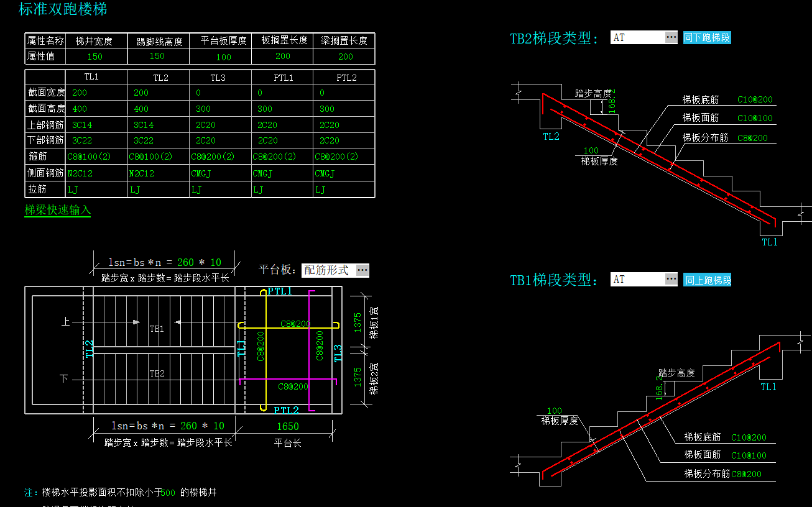Open the 平台板 配筋形式 combo box

[x=335, y=270]
